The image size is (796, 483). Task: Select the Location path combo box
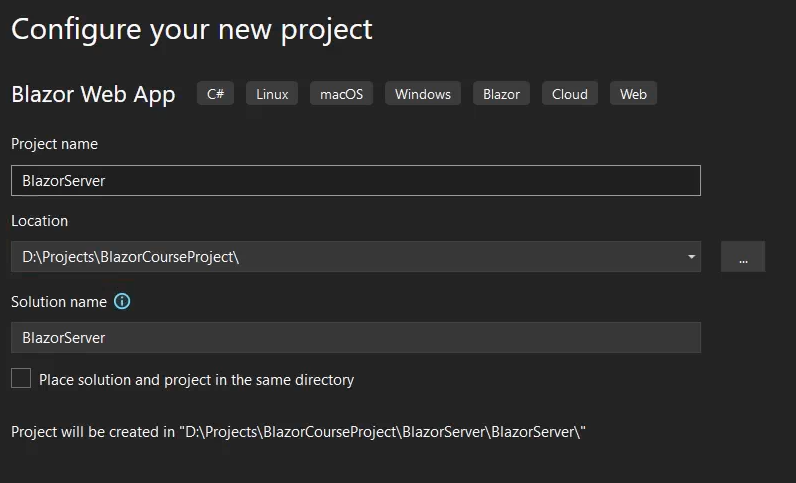pyautogui.click(x=356, y=256)
